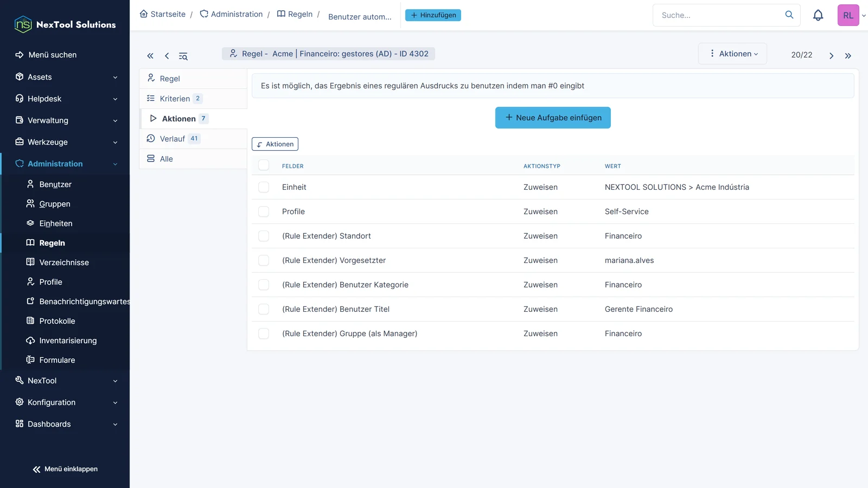
Task: Check the Vorgesetzter row checkbox
Action: click(x=264, y=260)
